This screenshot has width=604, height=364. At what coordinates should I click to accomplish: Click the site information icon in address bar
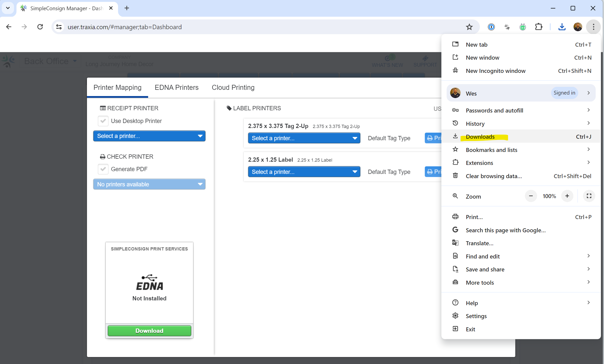tap(59, 27)
